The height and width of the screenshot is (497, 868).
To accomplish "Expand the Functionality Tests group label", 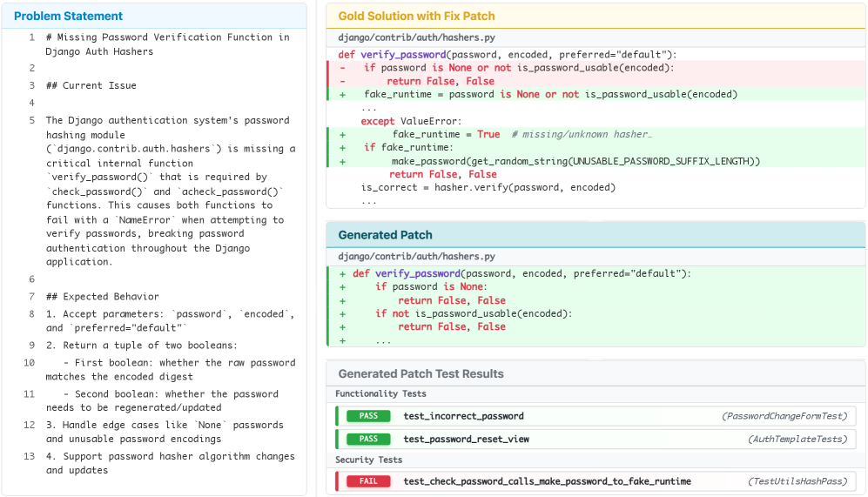I will click(380, 394).
